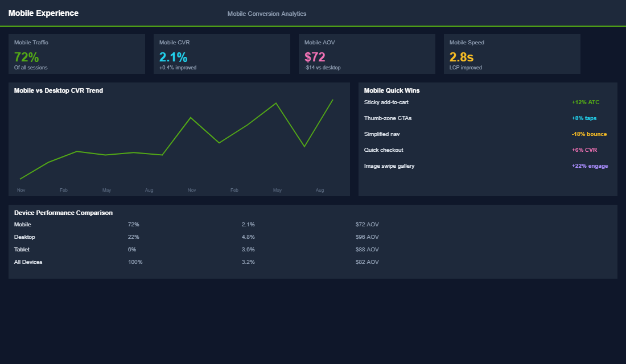Click the Mobile Experience header title
626x364 pixels.
[43, 13]
